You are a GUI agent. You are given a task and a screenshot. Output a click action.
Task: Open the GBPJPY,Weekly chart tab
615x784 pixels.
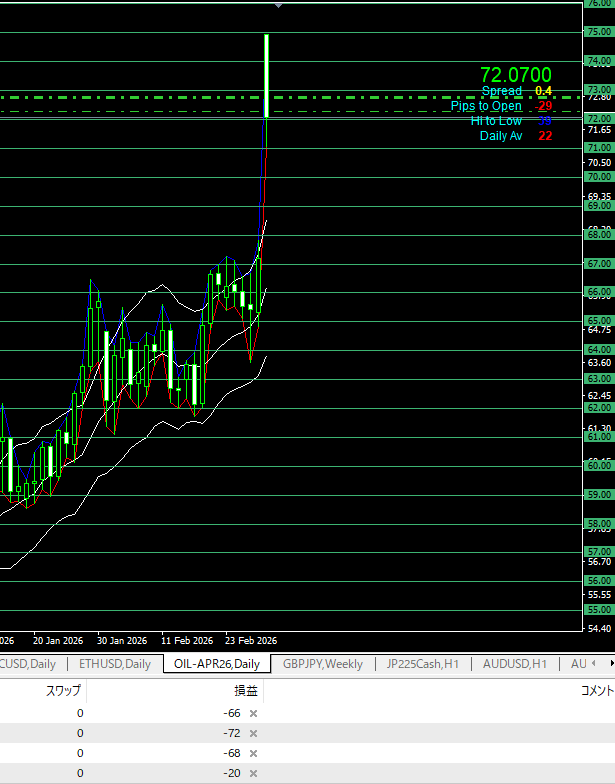(322, 663)
